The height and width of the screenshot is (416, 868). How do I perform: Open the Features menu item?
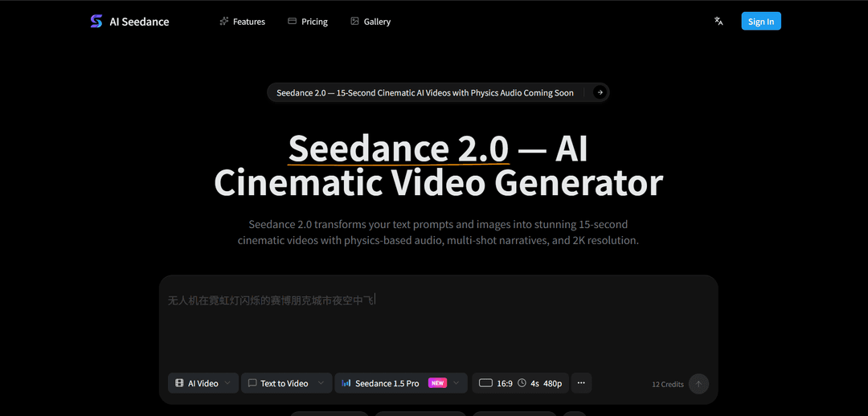click(x=243, y=22)
